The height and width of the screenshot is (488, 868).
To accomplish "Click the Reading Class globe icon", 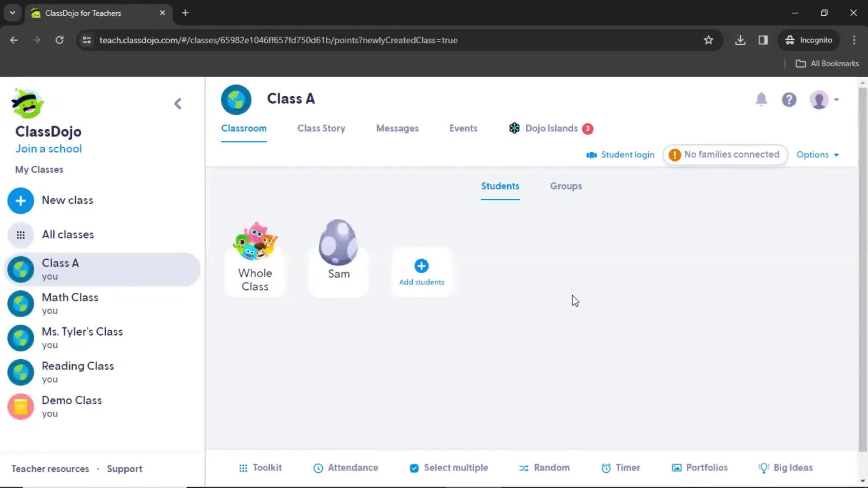I will pos(21,372).
